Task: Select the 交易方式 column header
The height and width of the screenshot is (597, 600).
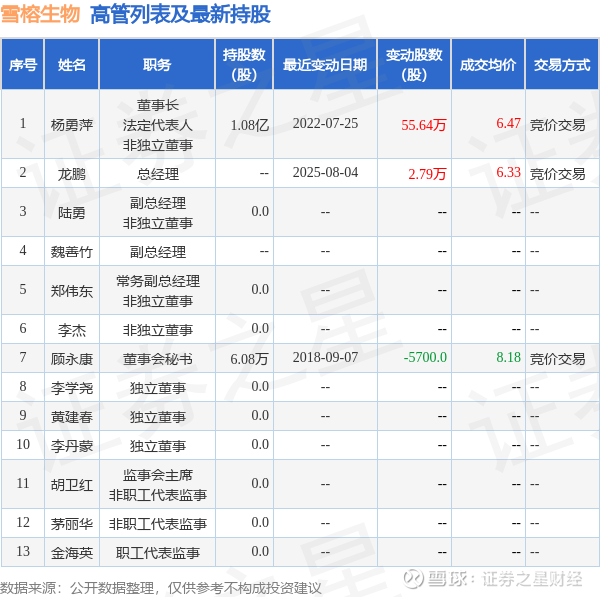Action: 562,65
